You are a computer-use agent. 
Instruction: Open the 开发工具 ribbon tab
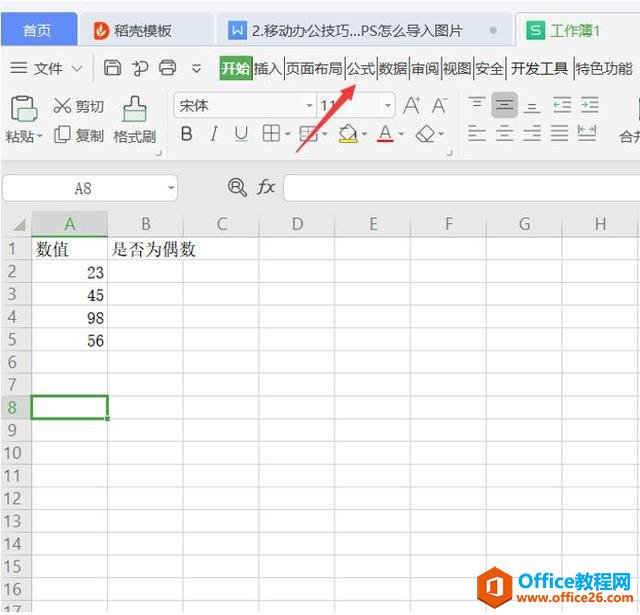click(x=539, y=68)
